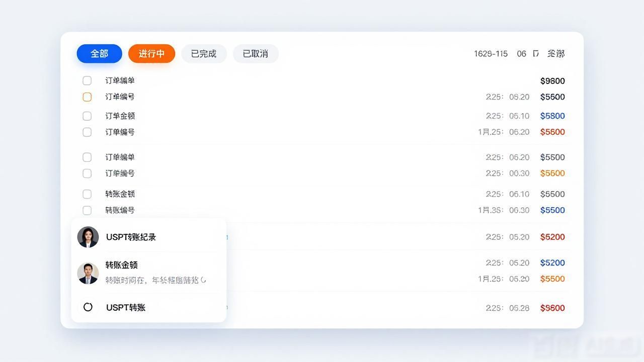Click the circle icon beside USPT转账
The width and height of the screenshot is (644, 362).
88,307
